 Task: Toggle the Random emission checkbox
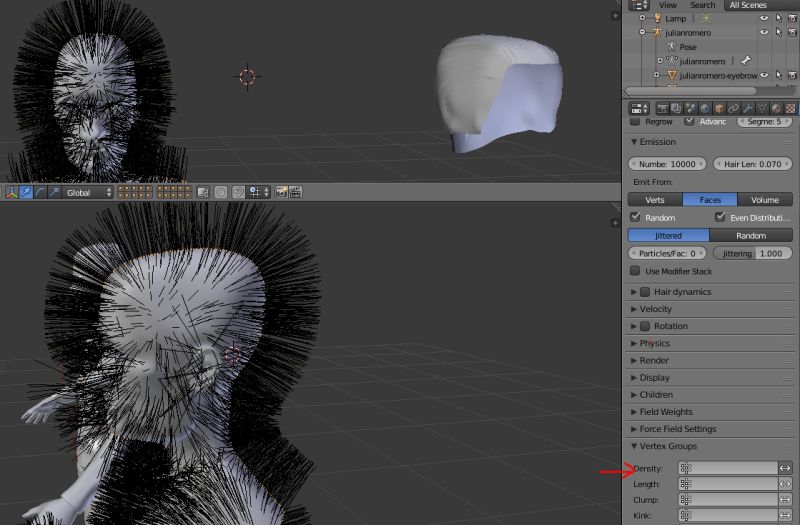tap(635, 217)
